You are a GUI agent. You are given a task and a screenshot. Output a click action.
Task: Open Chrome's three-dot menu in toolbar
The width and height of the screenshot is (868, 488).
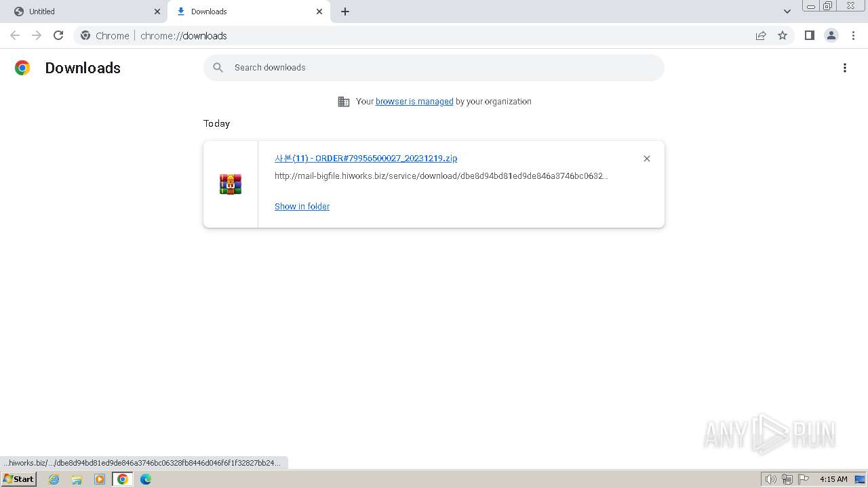tap(853, 35)
